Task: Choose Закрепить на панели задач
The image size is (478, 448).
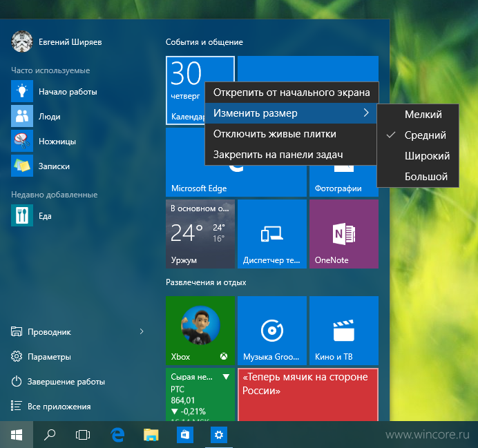Action: (x=291, y=155)
